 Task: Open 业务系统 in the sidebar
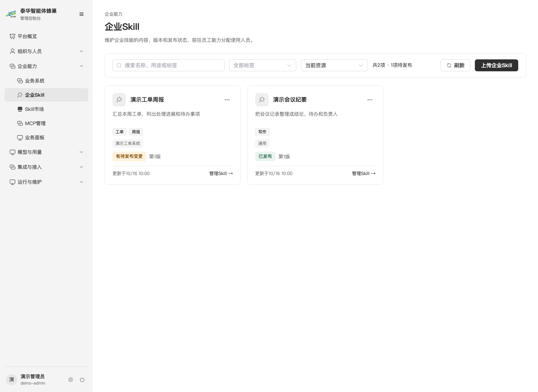pos(46,81)
